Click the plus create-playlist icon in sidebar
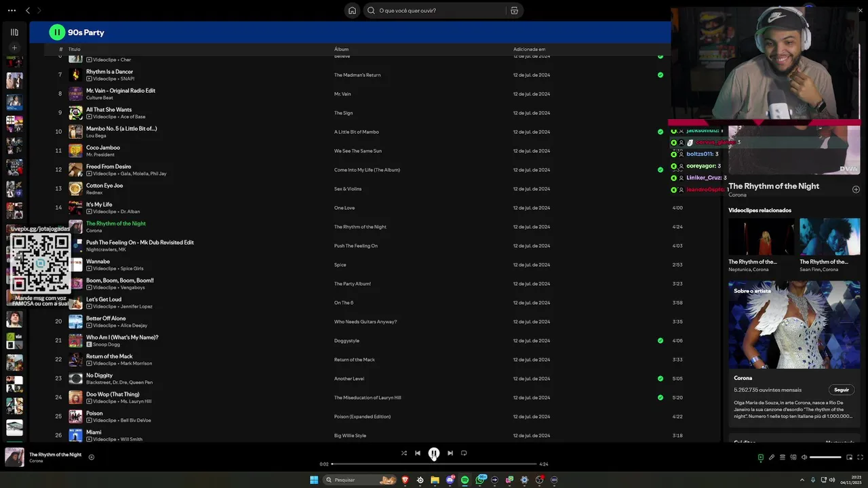The height and width of the screenshot is (488, 868). coord(14,48)
